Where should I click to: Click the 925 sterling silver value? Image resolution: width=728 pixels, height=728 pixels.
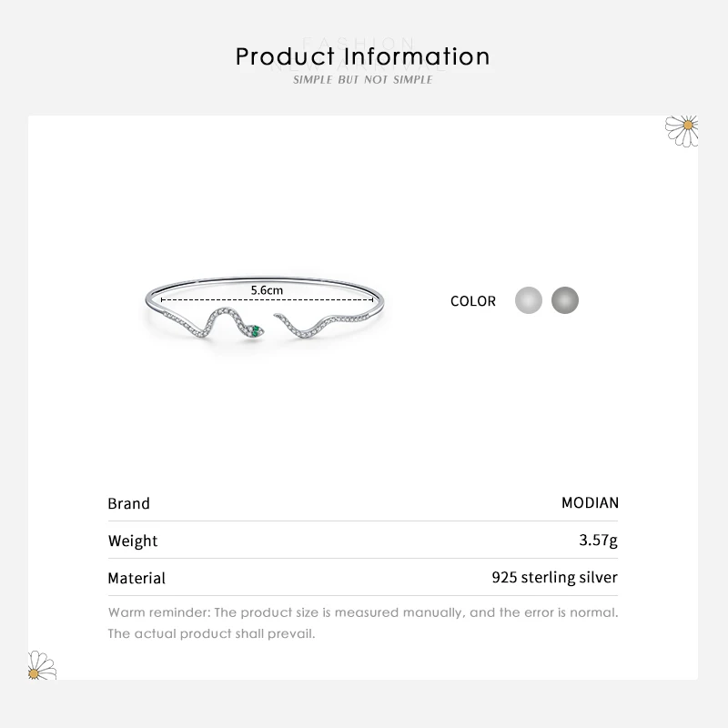554,577
